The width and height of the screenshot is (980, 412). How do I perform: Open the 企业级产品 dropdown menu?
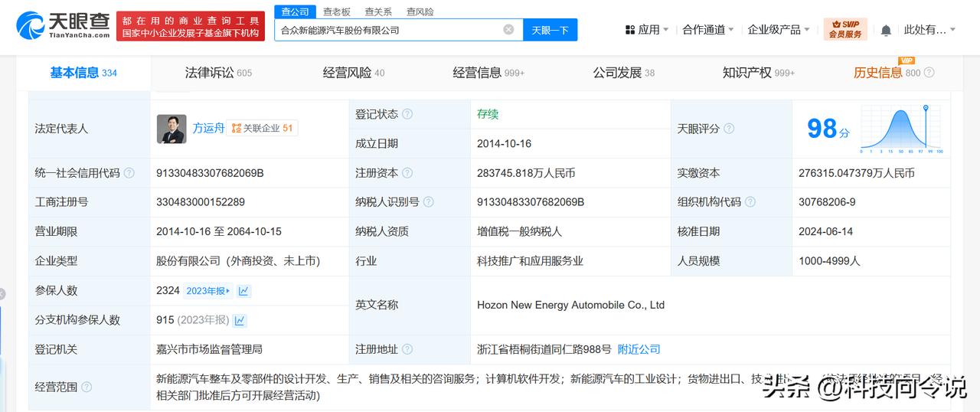point(779,30)
